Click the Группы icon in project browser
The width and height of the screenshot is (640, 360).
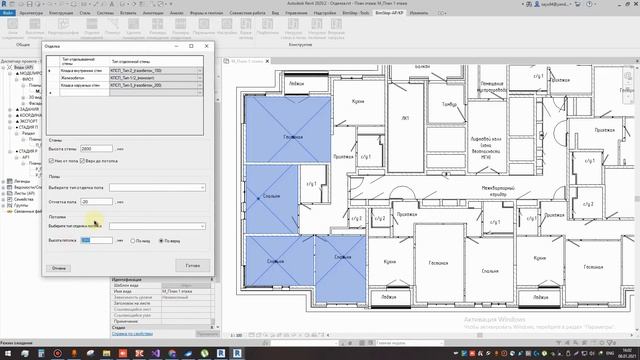tap(10, 205)
